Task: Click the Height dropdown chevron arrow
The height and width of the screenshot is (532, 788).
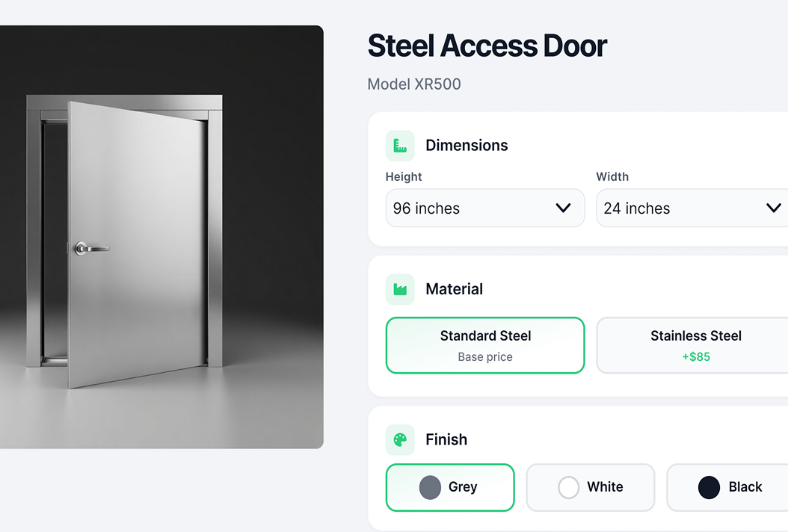Action: tap(564, 208)
